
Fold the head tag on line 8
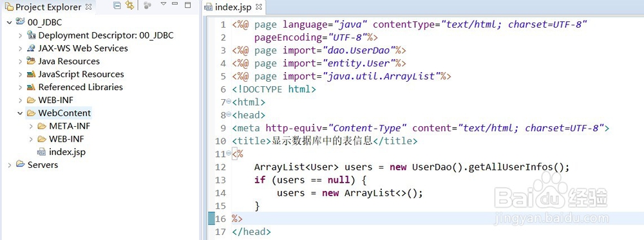click(229, 114)
